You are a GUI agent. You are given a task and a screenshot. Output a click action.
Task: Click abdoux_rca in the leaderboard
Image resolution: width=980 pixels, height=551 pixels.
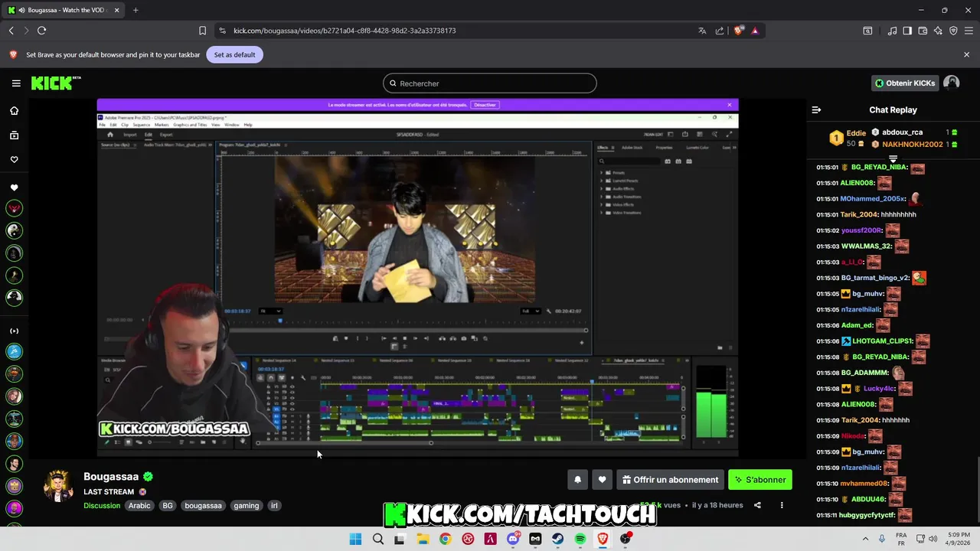[902, 132]
